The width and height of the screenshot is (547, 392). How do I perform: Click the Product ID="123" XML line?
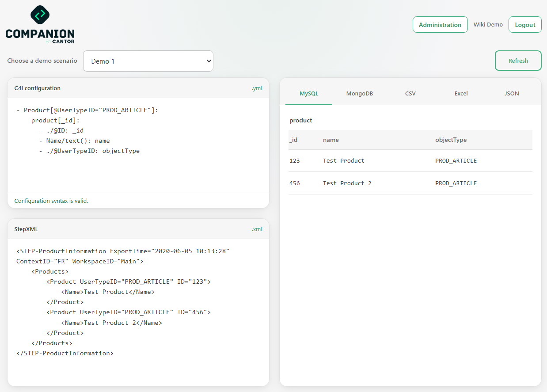[129, 282]
